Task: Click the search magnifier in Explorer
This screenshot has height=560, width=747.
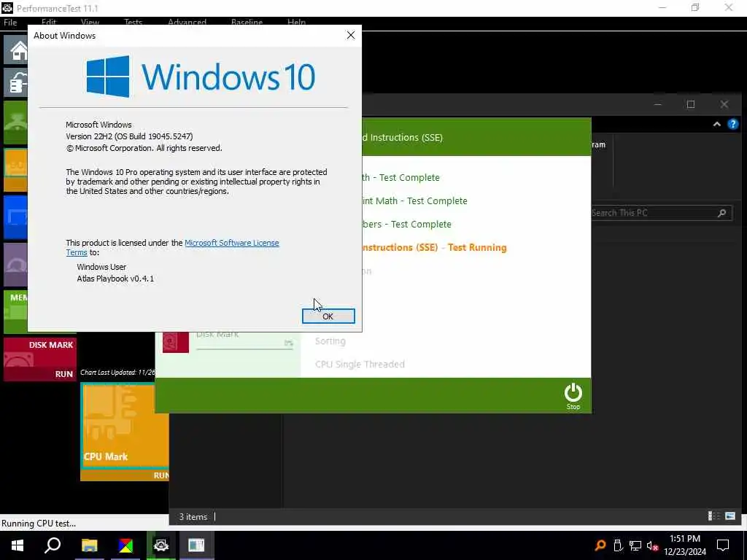Action: click(x=721, y=213)
